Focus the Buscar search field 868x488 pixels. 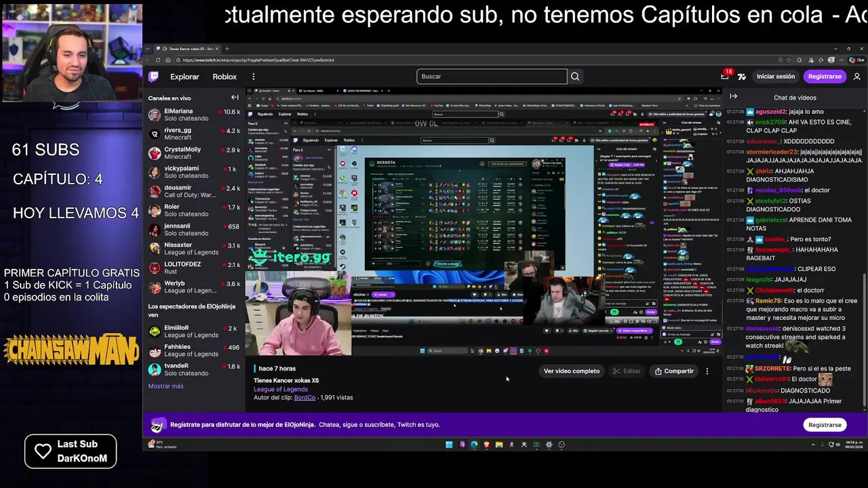[492, 77]
